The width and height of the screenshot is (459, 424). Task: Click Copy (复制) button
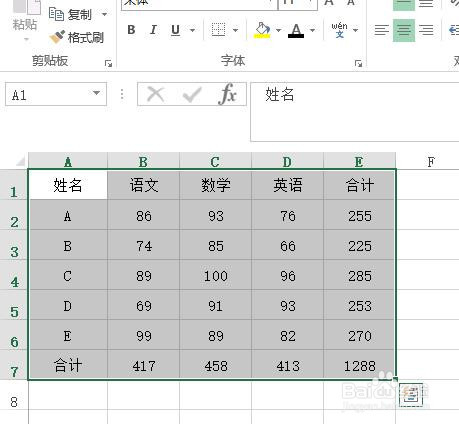pos(70,14)
